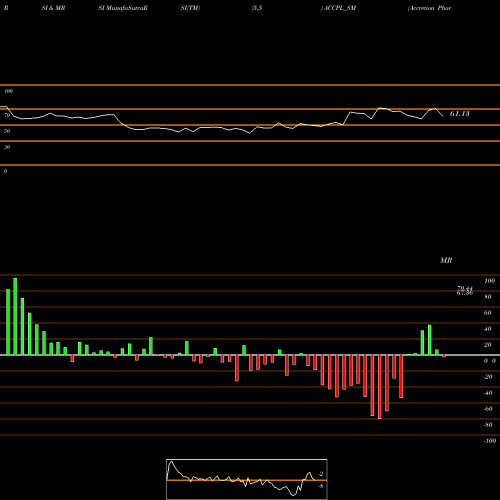The width and height of the screenshot is (500, 500).
Task: Click the "80" label on MR axis
Action: (x=488, y=297)
